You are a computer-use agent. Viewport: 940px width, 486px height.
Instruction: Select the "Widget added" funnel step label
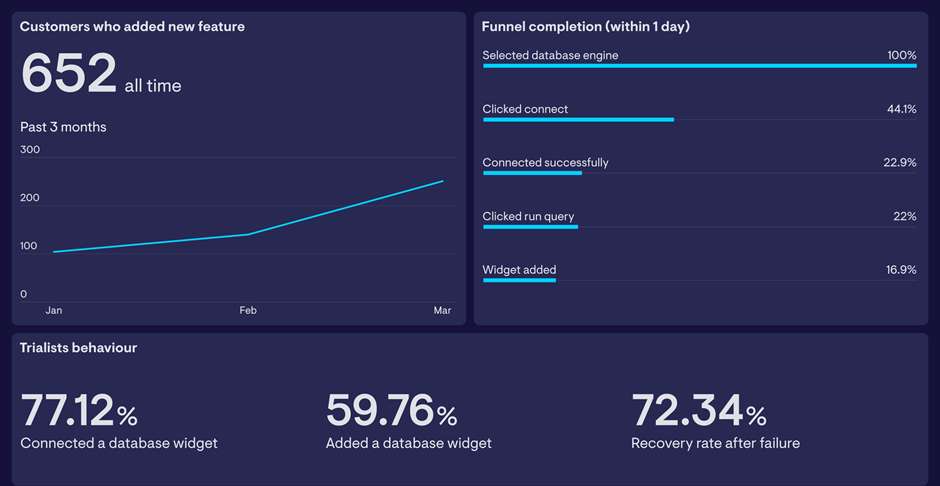(x=519, y=270)
